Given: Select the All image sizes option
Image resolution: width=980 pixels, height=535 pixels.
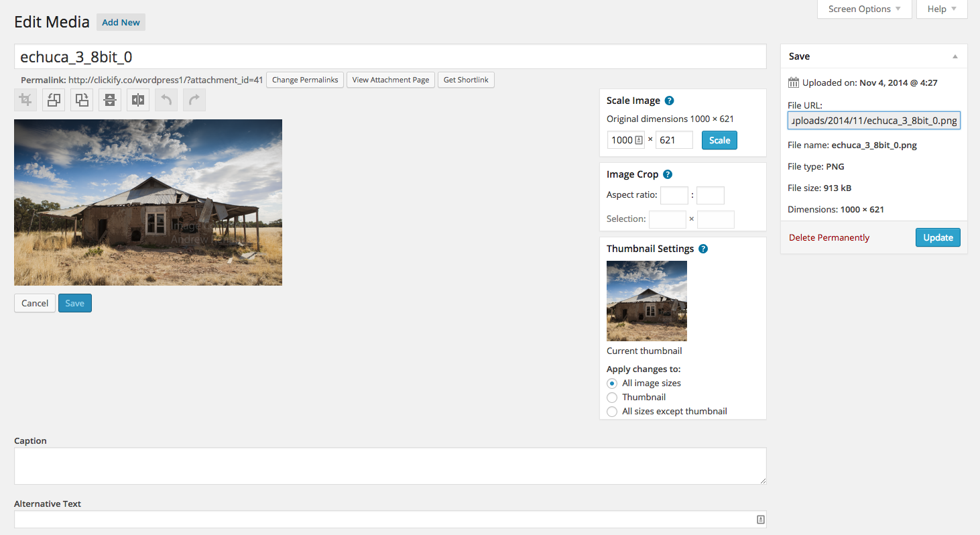Looking at the screenshot, I should point(611,383).
